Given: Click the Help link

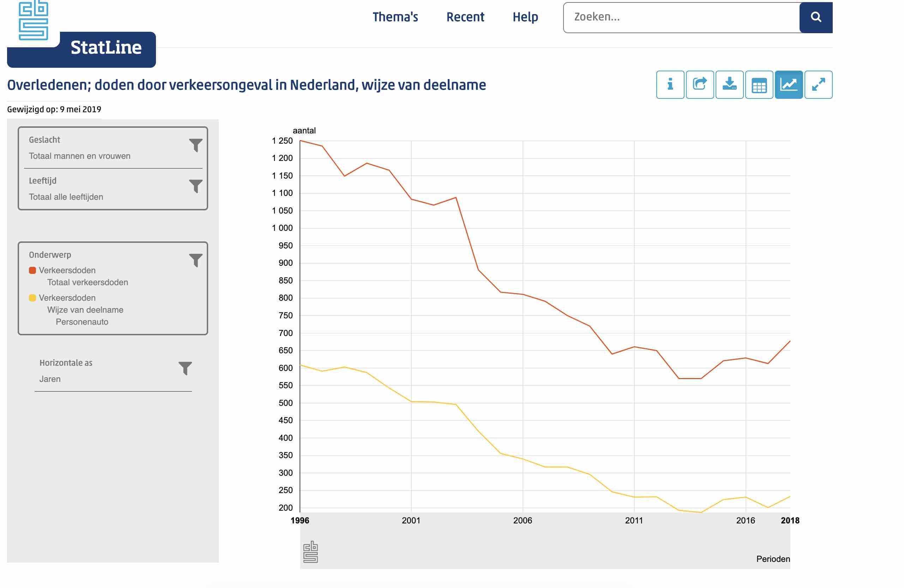Looking at the screenshot, I should [525, 17].
